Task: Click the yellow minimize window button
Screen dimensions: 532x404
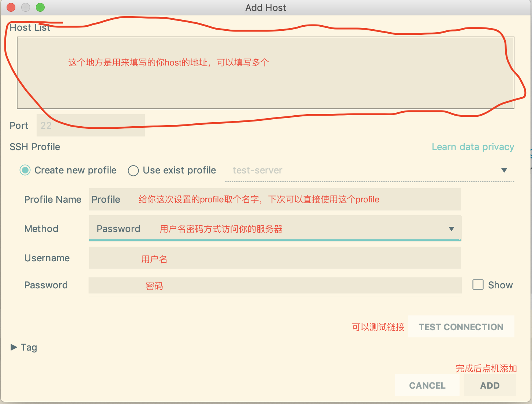Action: point(25,7)
